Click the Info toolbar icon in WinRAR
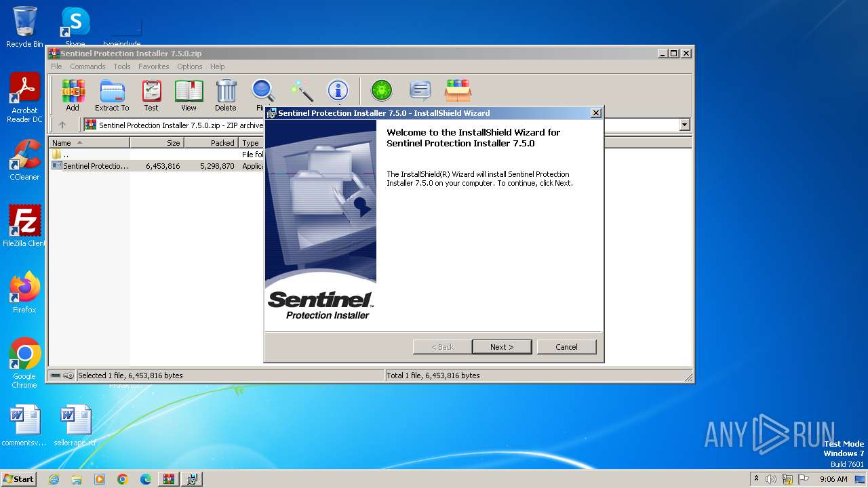868x488 pixels. 338,90
